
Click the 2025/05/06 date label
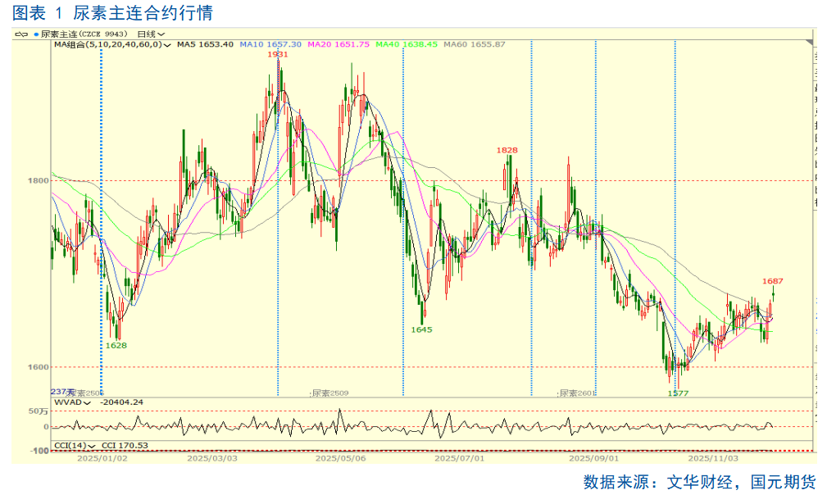pyautogui.click(x=341, y=458)
